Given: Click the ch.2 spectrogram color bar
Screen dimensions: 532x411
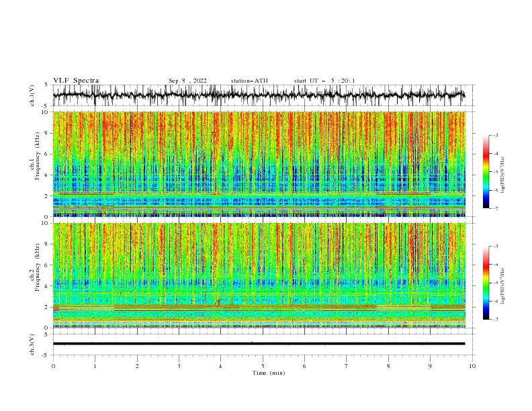Looking at the screenshot, I should (x=486, y=283).
